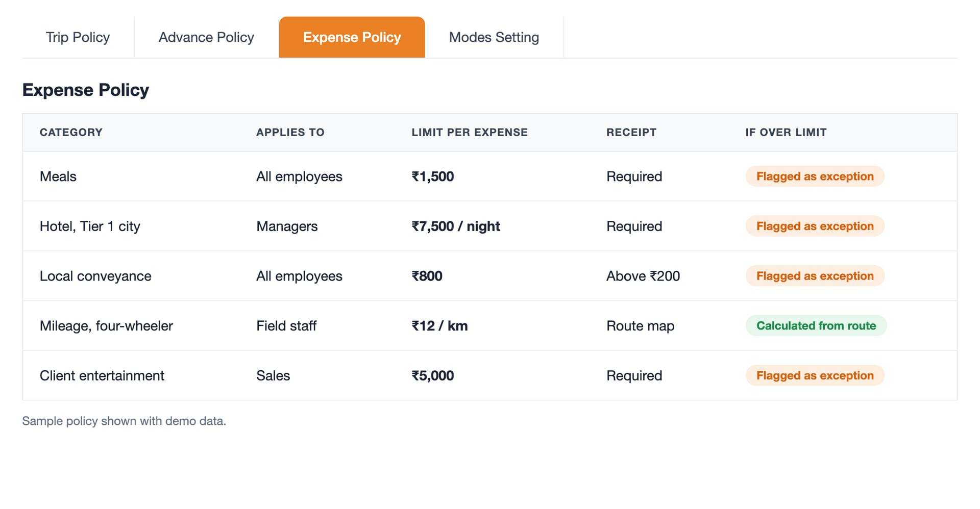The width and height of the screenshot is (980, 509).
Task: Click Required in the Meals row
Action: pyautogui.click(x=634, y=176)
